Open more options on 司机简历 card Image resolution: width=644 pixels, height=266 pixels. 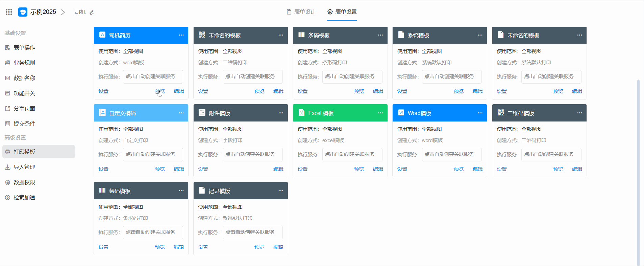click(181, 35)
